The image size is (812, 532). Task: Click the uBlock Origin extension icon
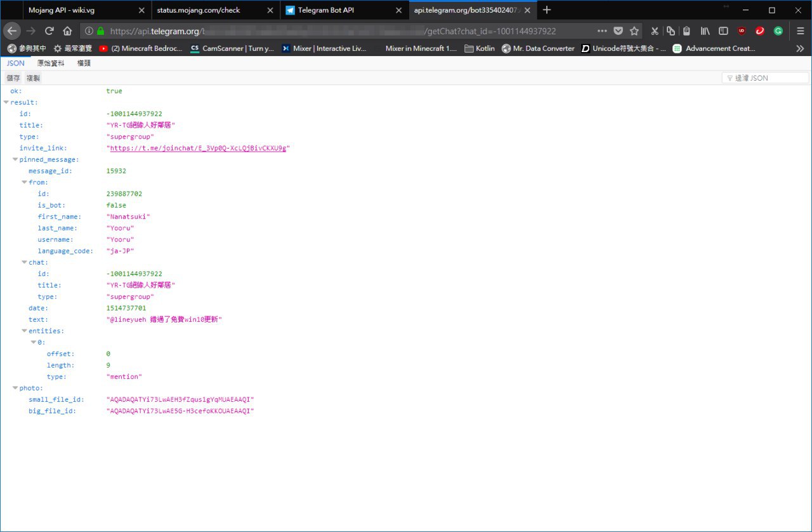pyautogui.click(x=741, y=30)
